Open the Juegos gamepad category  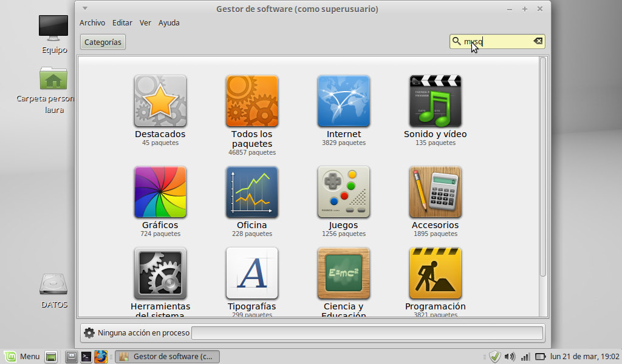(x=344, y=192)
